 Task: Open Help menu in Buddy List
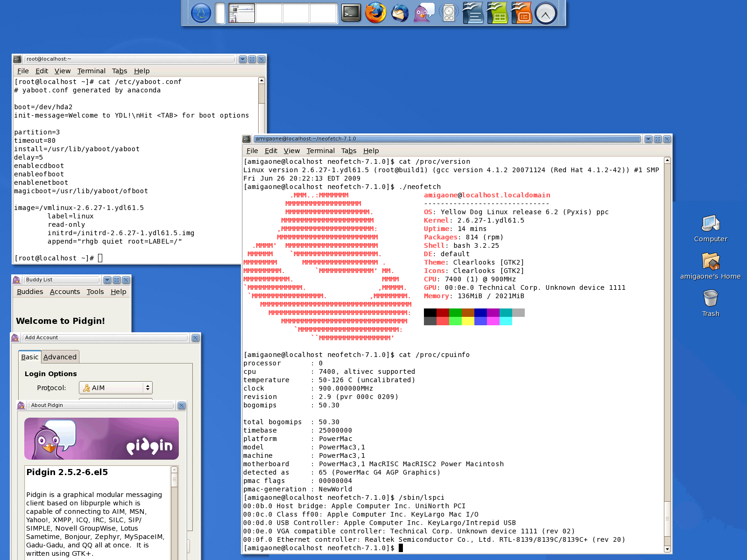point(119,292)
